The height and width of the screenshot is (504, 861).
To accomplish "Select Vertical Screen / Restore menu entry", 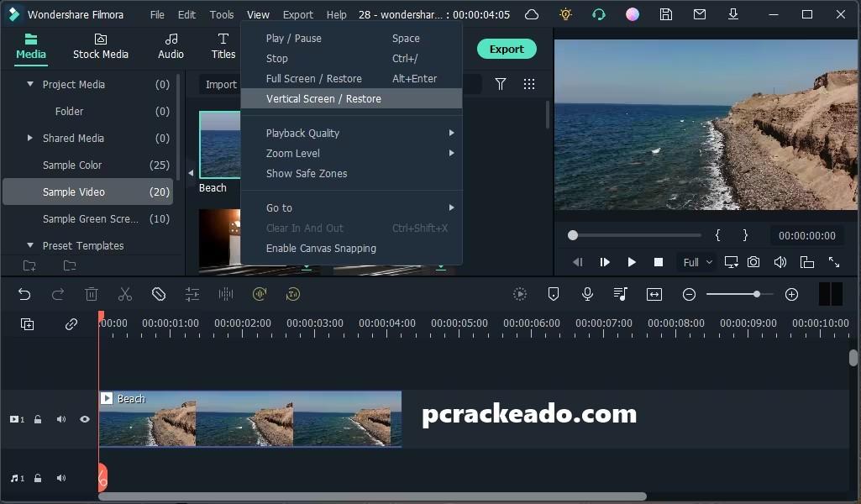I will 323,98.
